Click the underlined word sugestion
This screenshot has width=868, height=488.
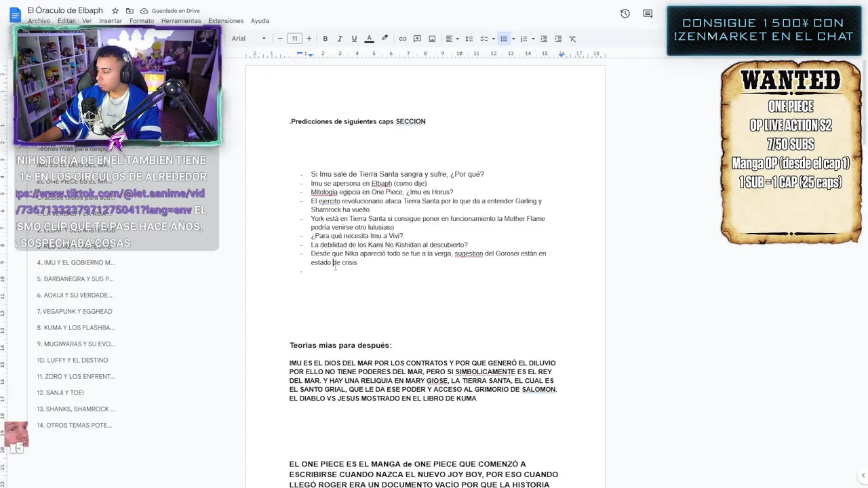(469, 253)
